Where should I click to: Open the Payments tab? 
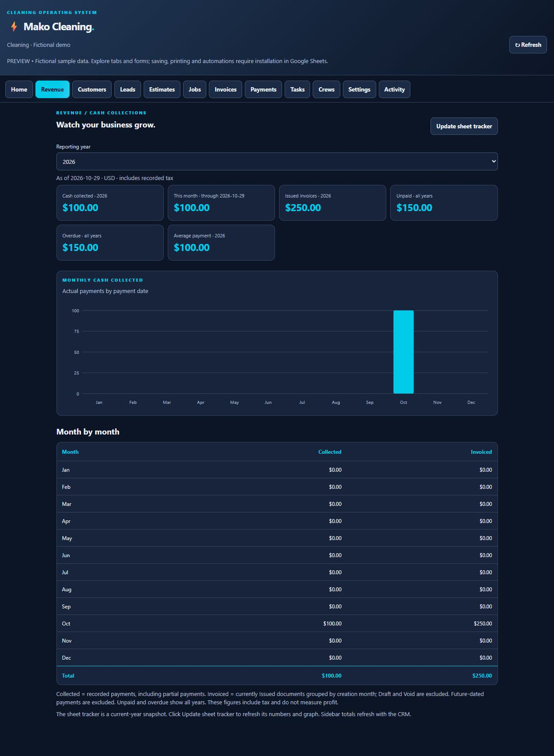(x=264, y=90)
